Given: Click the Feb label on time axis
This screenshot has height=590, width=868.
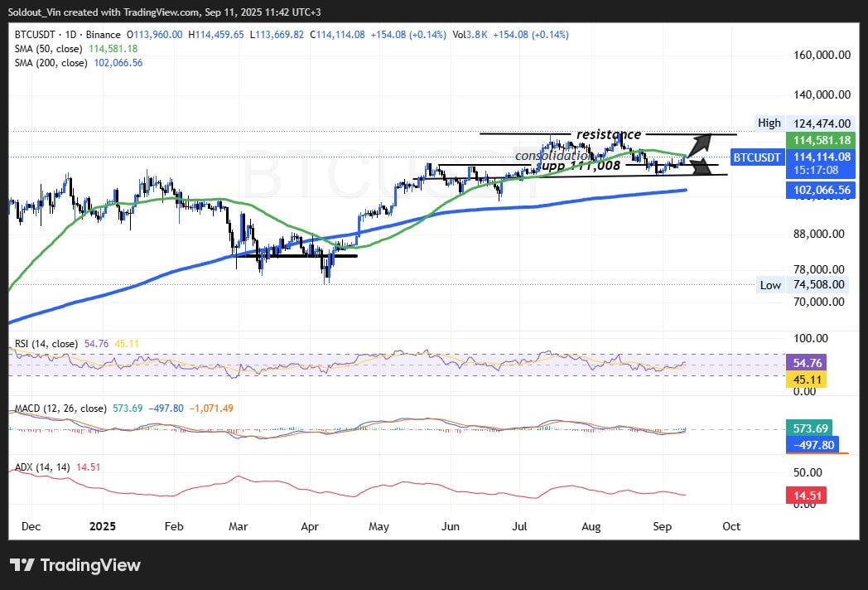Looking at the screenshot, I should 174,526.
